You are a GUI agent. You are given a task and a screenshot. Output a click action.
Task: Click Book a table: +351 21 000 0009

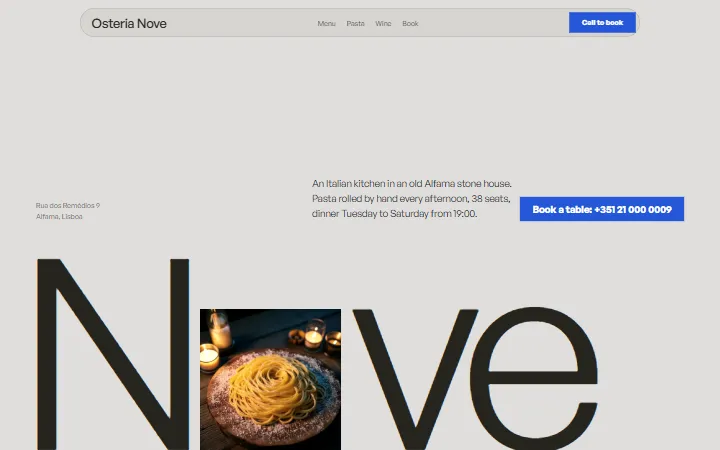pos(602,209)
